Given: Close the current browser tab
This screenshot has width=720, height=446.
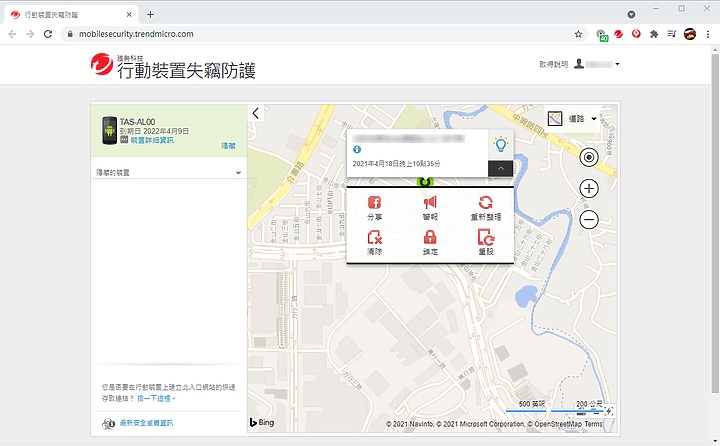Looking at the screenshot, I should (129, 15).
